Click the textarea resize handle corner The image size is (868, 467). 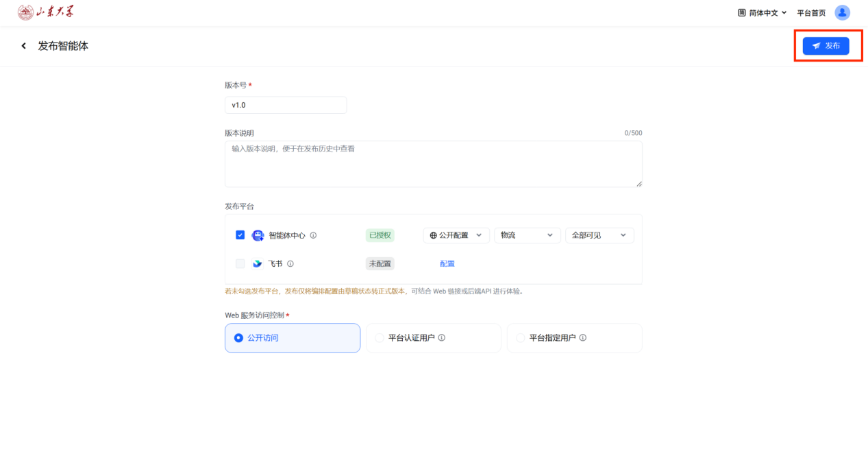(639, 184)
